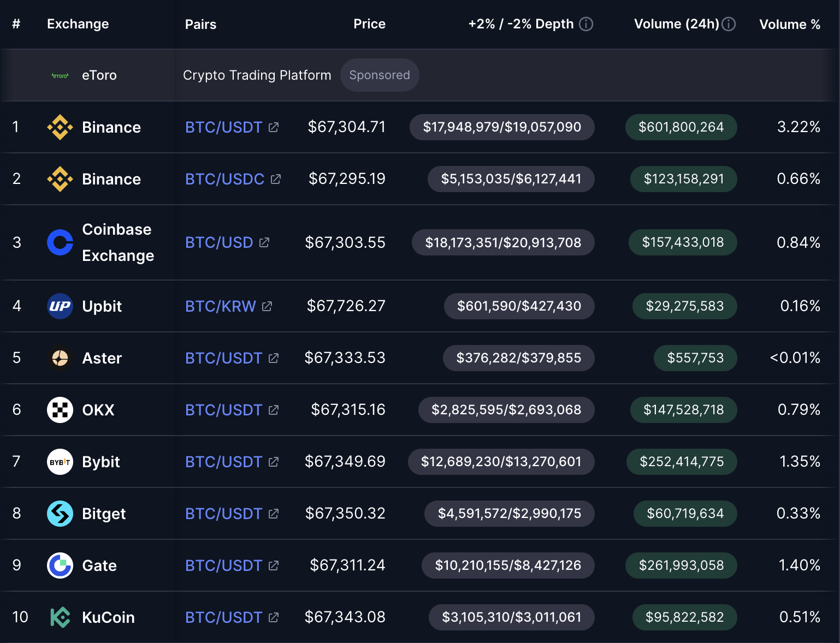Open the Volume (24h) info tooltip
The image size is (840, 643).
730,24
